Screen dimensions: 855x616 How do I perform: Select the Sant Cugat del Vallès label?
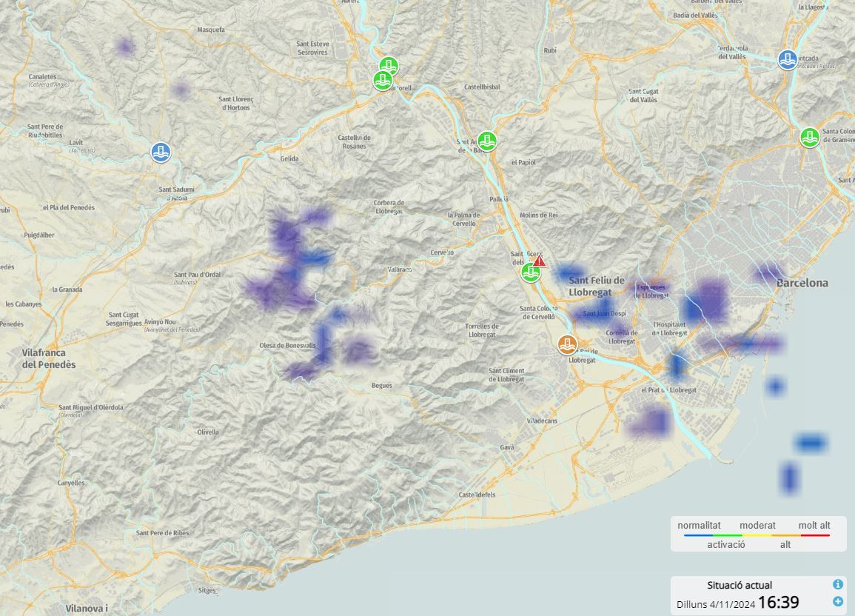[643, 96]
